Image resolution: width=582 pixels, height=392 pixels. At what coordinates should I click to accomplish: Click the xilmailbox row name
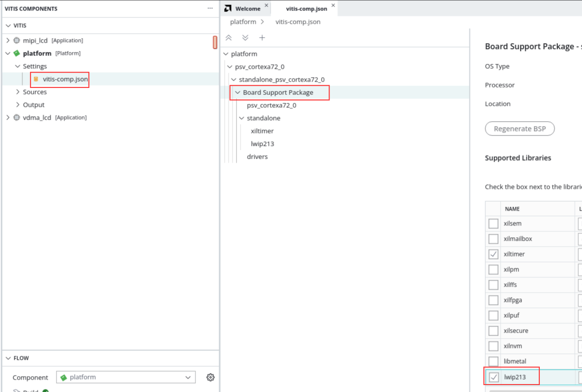pyautogui.click(x=518, y=239)
